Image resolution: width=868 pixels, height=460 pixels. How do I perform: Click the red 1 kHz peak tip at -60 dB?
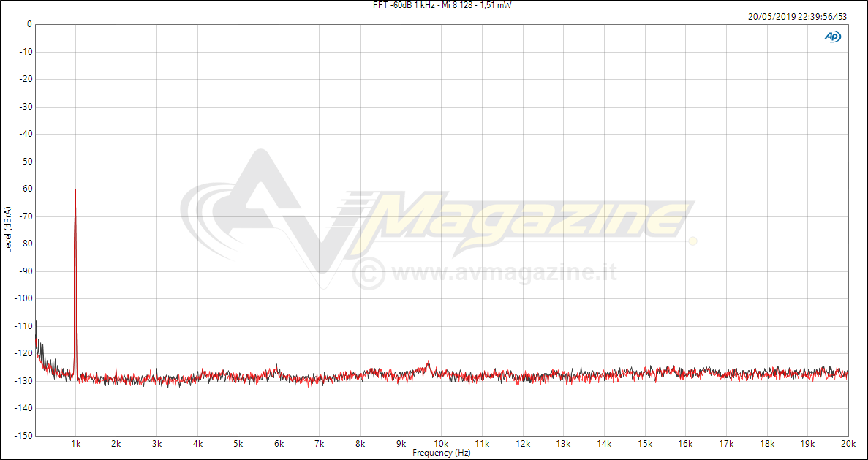pyautogui.click(x=75, y=189)
